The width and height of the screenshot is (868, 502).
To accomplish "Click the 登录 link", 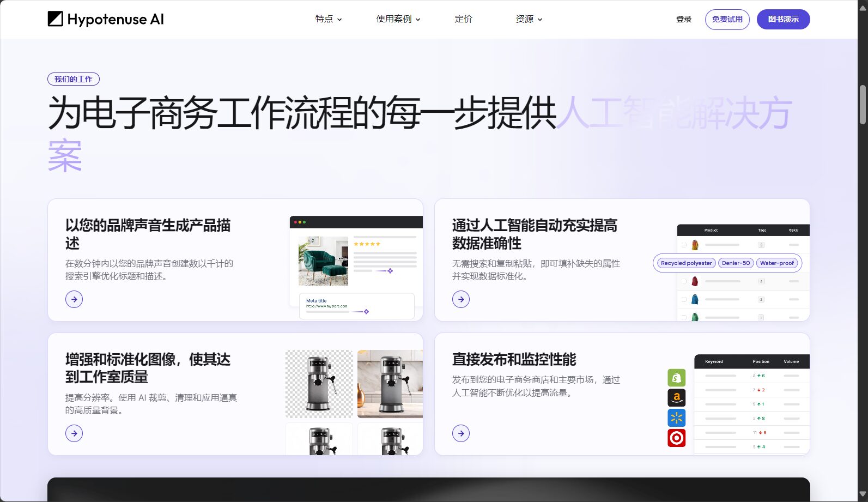I will tap(684, 19).
